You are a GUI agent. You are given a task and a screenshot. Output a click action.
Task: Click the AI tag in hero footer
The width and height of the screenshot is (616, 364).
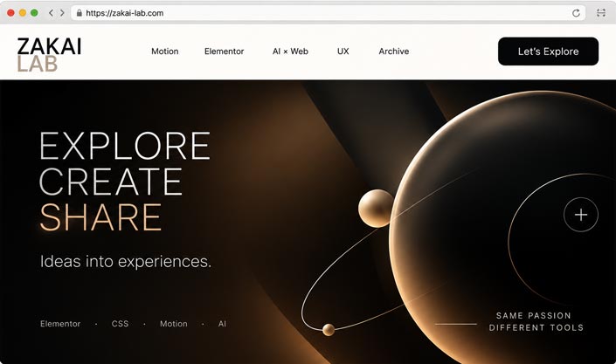(222, 324)
